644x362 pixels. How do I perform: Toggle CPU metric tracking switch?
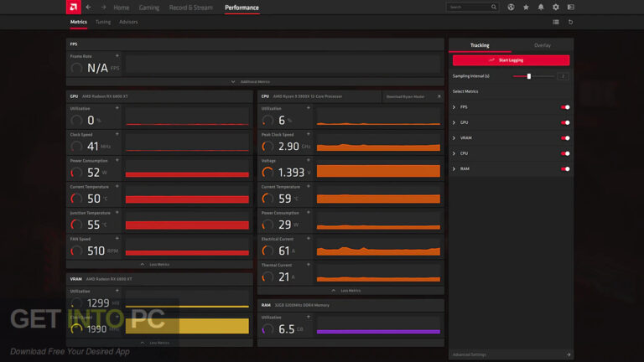point(565,153)
